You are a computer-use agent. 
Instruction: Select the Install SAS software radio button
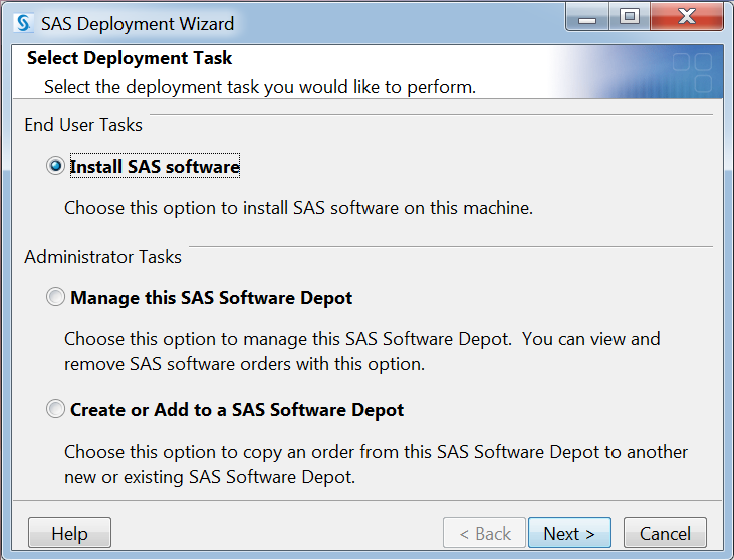point(55,166)
